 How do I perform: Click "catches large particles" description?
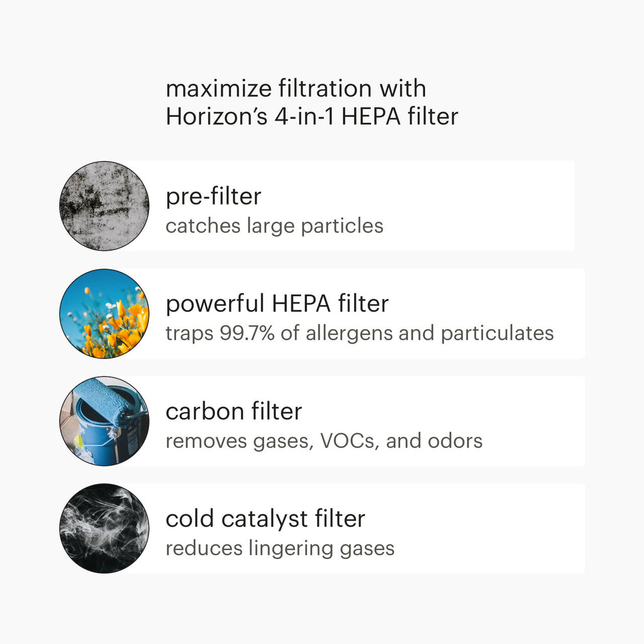(274, 226)
